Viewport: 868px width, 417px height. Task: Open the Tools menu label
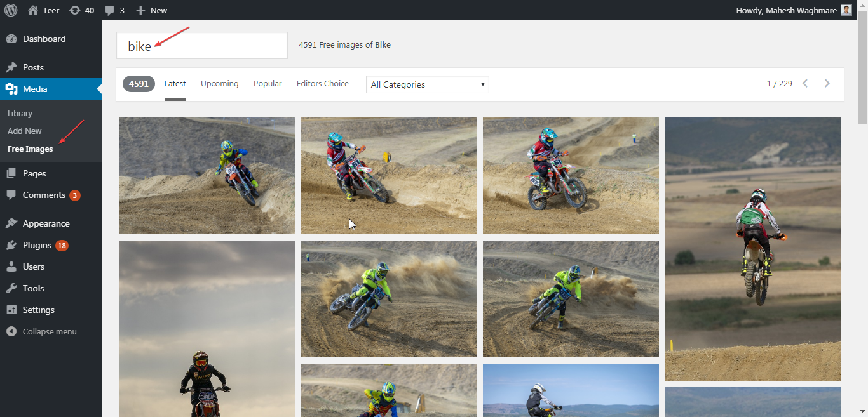click(x=34, y=288)
